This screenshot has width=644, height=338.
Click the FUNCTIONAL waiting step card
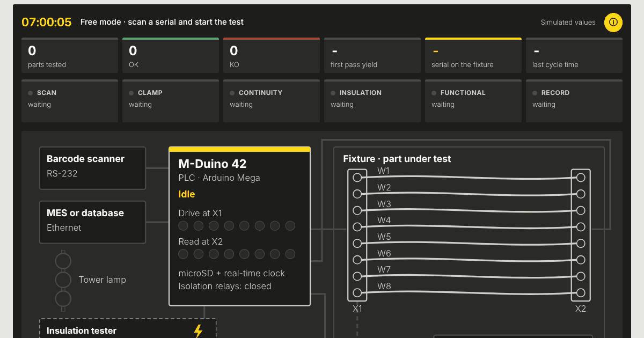(473, 101)
